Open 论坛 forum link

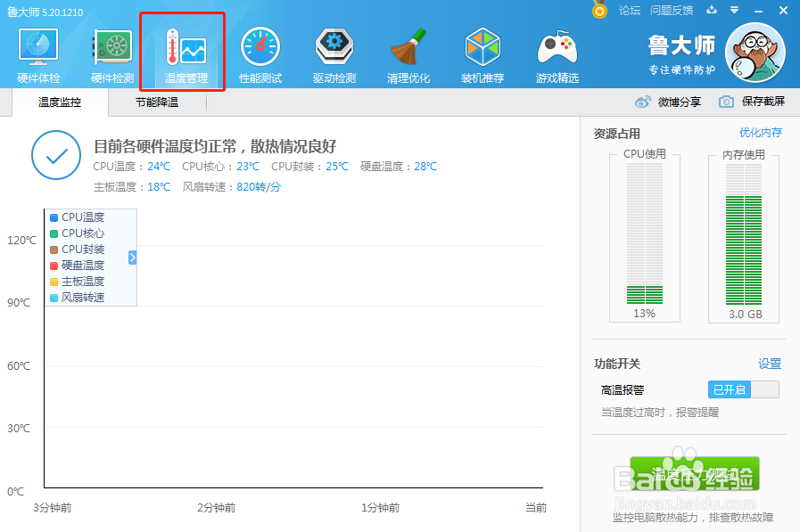coord(629,10)
